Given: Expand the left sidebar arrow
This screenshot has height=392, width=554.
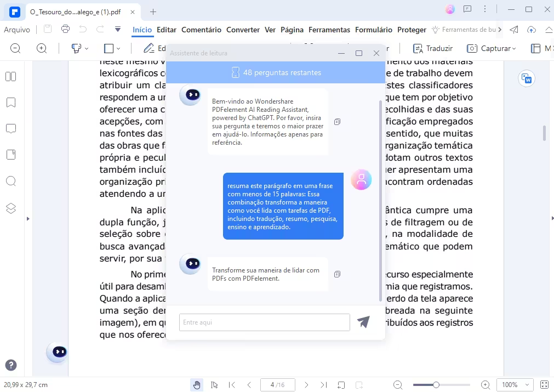Looking at the screenshot, I should point(28,219).
